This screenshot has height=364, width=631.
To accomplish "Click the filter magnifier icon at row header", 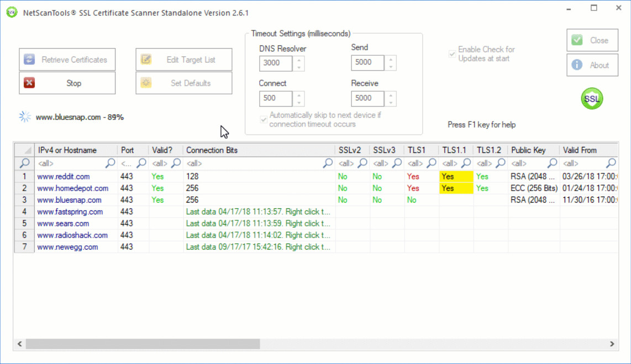I will (24, 163).
